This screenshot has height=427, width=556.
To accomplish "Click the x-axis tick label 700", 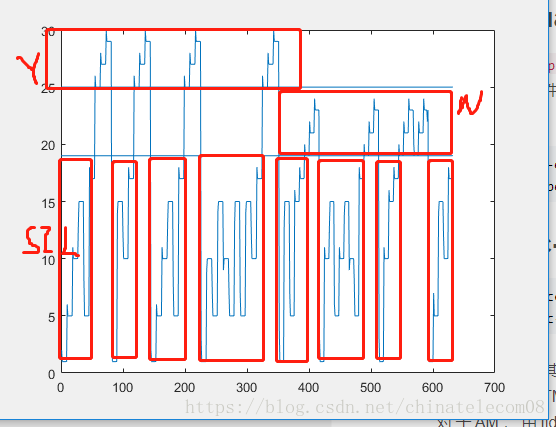I will tap(495, 388).
